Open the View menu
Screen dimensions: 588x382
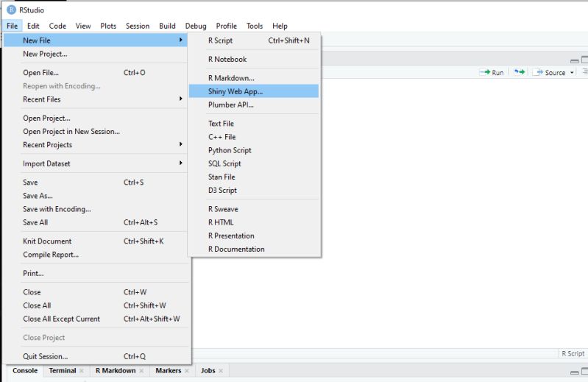tap(83, 26)
